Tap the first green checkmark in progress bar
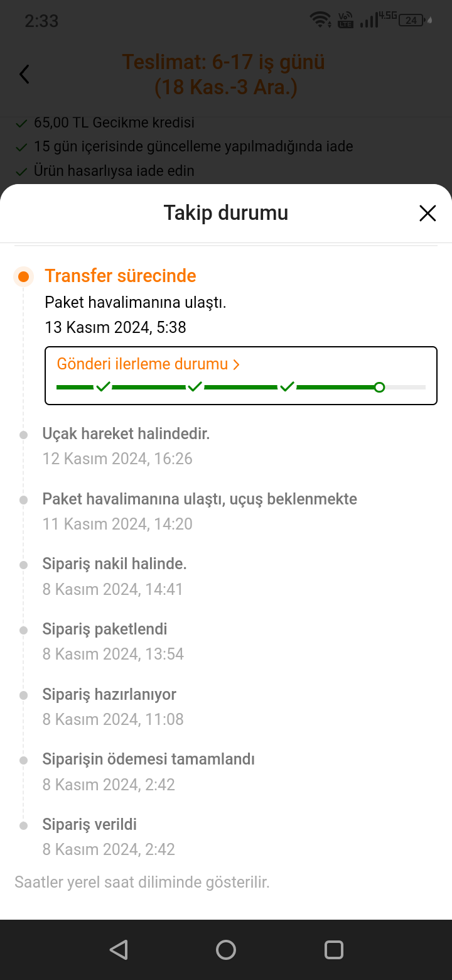Screen dimensions: 452x980 (103, 386)
